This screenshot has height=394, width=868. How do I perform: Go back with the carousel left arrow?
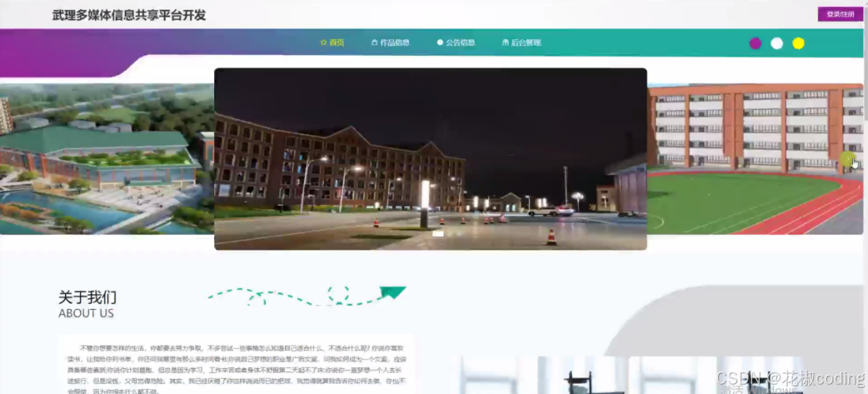pos(13,159)
